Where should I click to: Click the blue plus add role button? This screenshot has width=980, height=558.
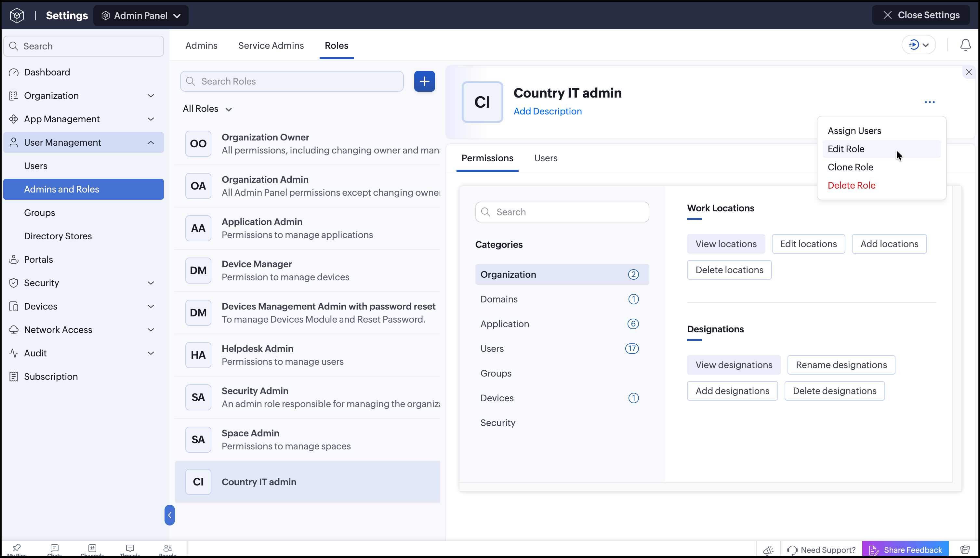point(424,81)
